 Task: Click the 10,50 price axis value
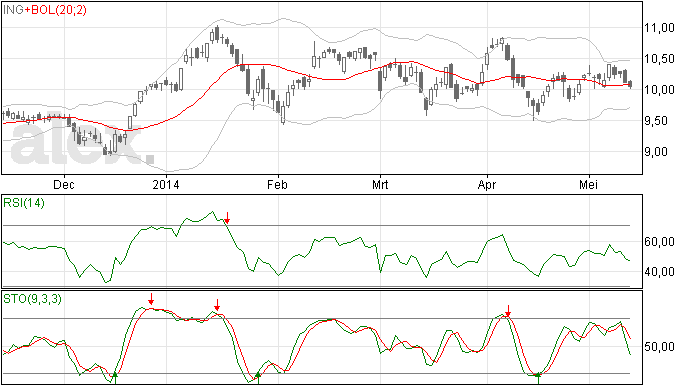(659, 59)
